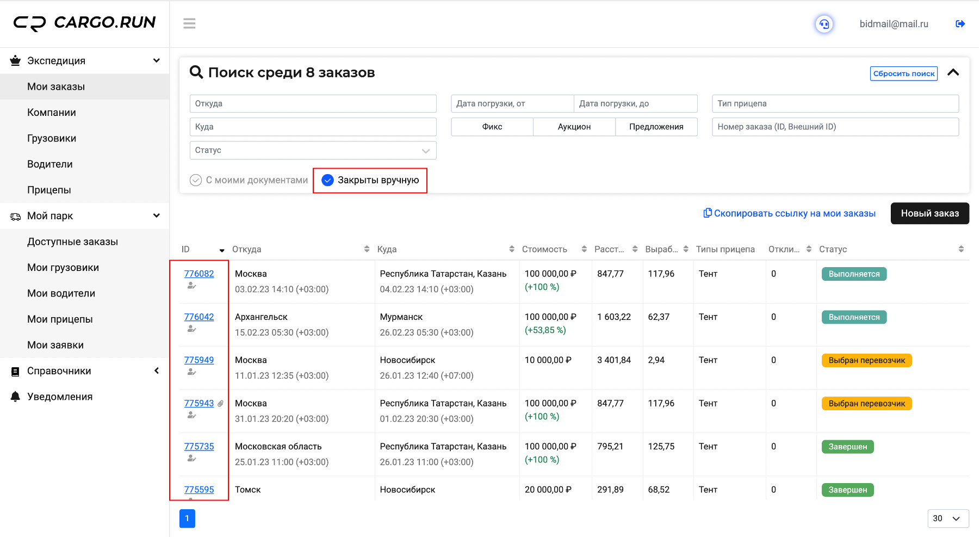Open the hamburger menu icon
Image resolution: width=980 pixels, height=537 pixels.
(x=189, y=23)
